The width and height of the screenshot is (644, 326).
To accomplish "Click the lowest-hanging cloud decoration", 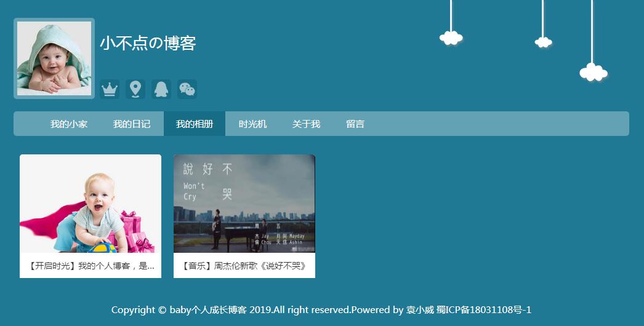I will coord(594,73).
